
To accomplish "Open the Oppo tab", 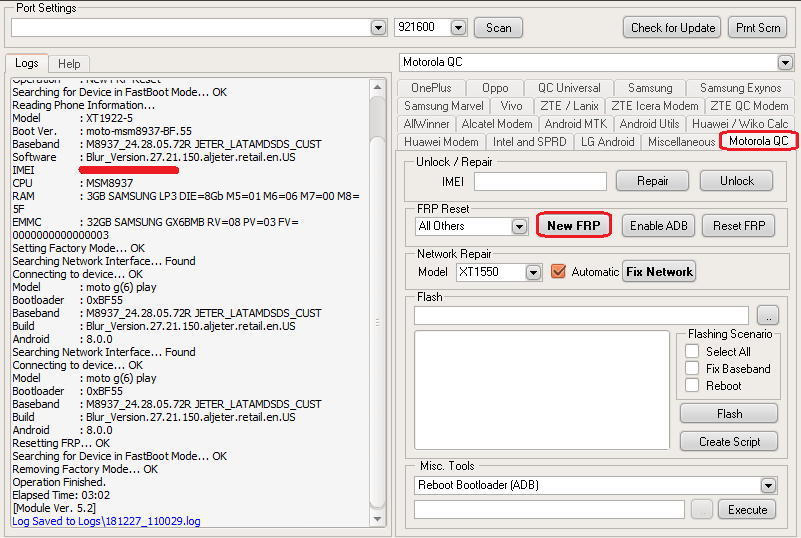I will pos(495,88).
